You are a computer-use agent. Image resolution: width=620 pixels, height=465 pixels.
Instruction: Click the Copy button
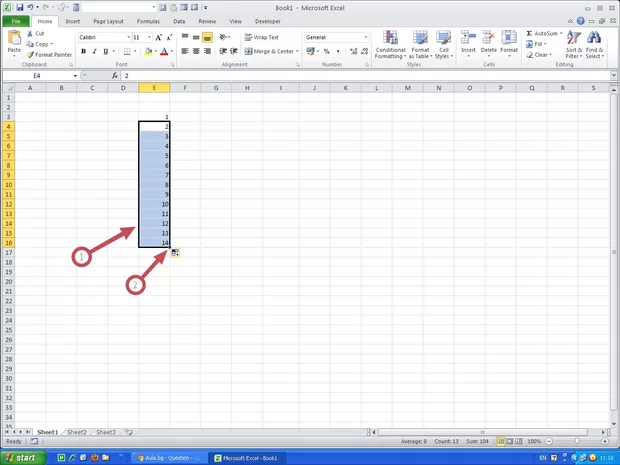[40, 44]
